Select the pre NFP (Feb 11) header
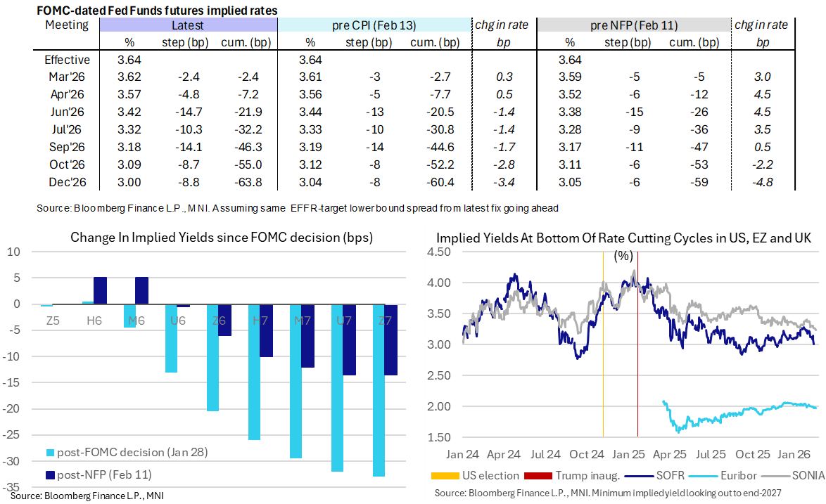Image resolution: width=826 pixels, height=504 pixels. (633, 25)
